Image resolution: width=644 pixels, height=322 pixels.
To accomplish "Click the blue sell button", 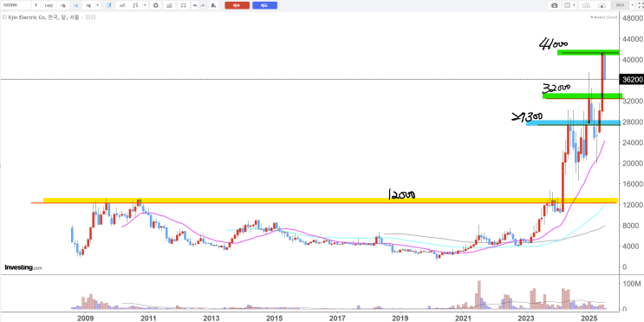I will point(264,5).
